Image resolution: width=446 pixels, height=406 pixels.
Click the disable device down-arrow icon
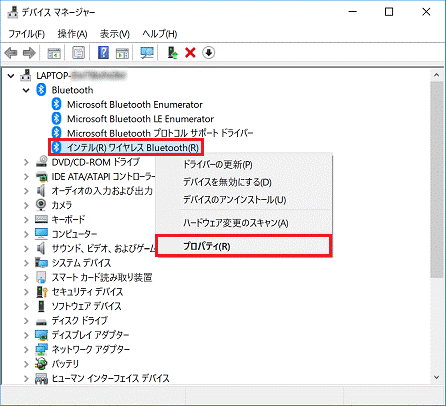click(208, 53)
